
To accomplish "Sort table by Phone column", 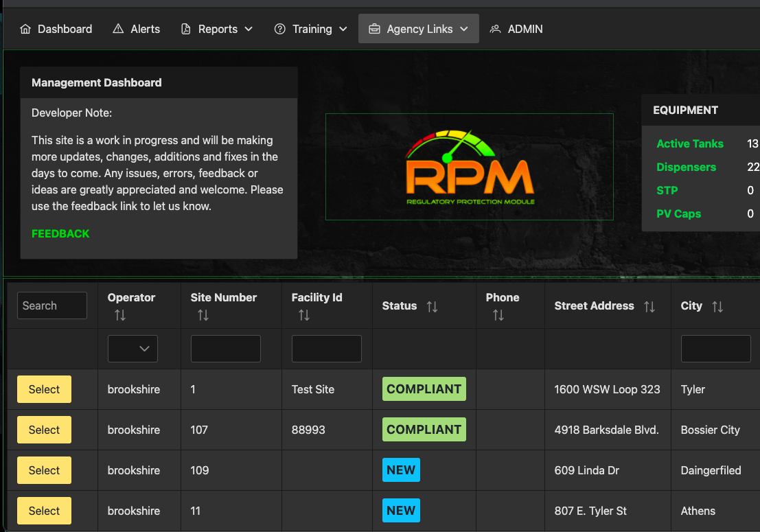I will tap(498, 315).
